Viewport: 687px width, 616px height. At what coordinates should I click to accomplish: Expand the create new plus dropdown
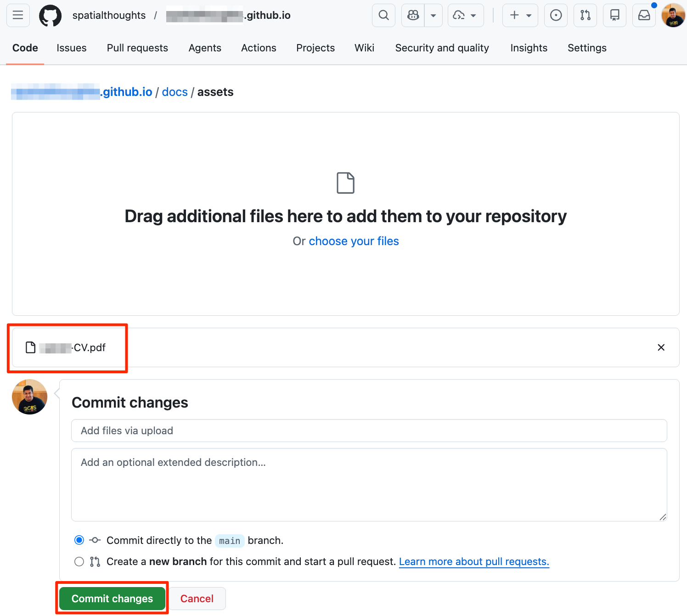tap(520, 16)
